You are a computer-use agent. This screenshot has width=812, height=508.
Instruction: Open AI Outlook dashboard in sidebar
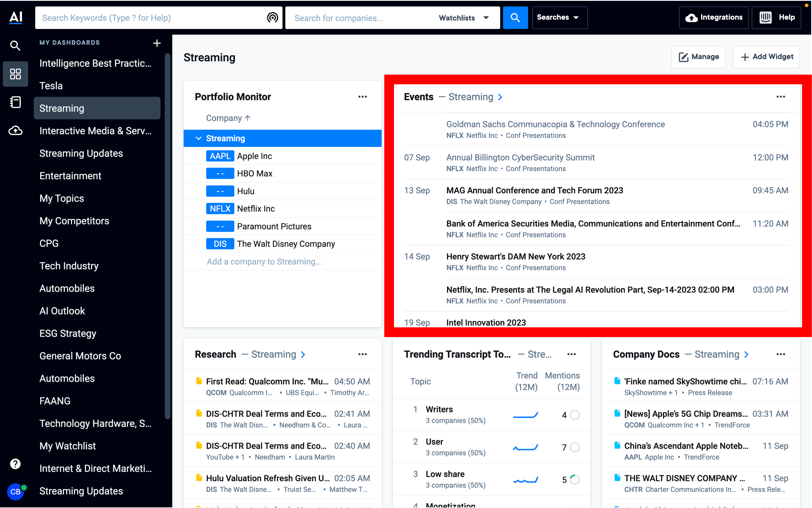pyautogui.click(x=97, y=311)
